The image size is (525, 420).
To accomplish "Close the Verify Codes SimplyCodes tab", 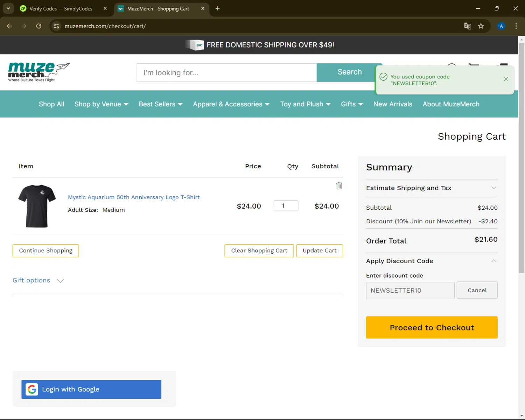I will click(105, 8).
